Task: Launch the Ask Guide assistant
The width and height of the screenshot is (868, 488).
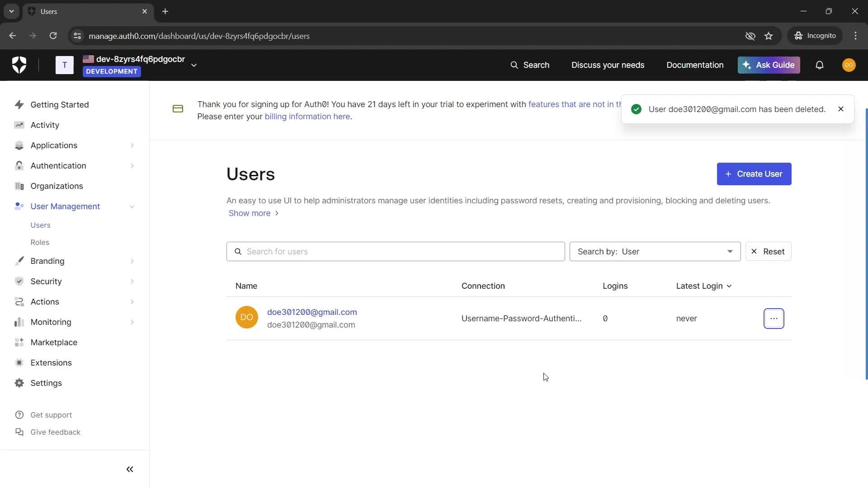Action: tap(769, 65)
